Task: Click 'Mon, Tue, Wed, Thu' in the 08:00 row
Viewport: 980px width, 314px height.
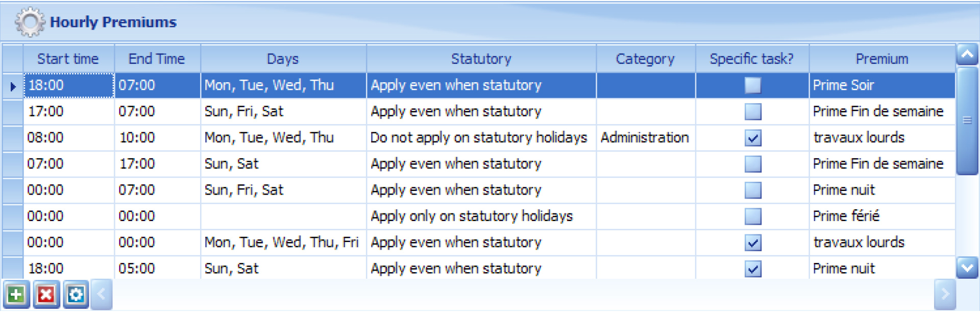Action: [283, 138]
